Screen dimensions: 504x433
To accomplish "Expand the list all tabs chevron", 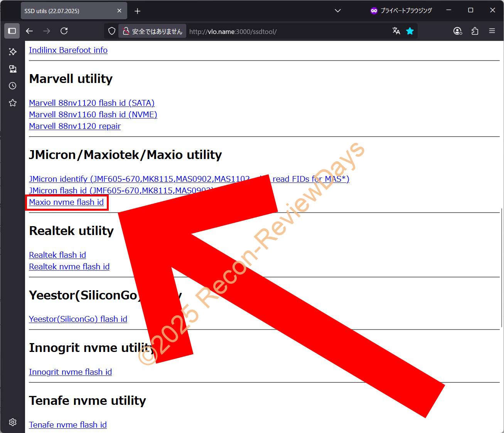I will [337, 11].
